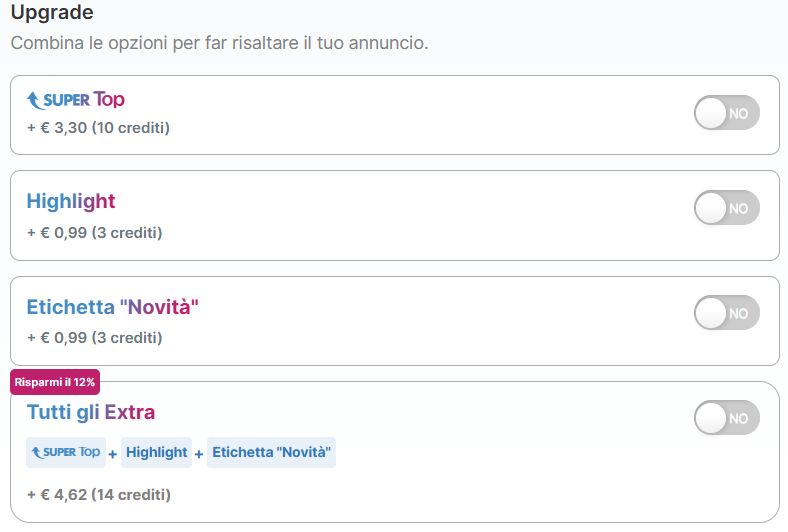The height and width of the screenshot is (532, 788).
Task: Click the plus sign after SUPER Top chip
Action: point(113,454)
